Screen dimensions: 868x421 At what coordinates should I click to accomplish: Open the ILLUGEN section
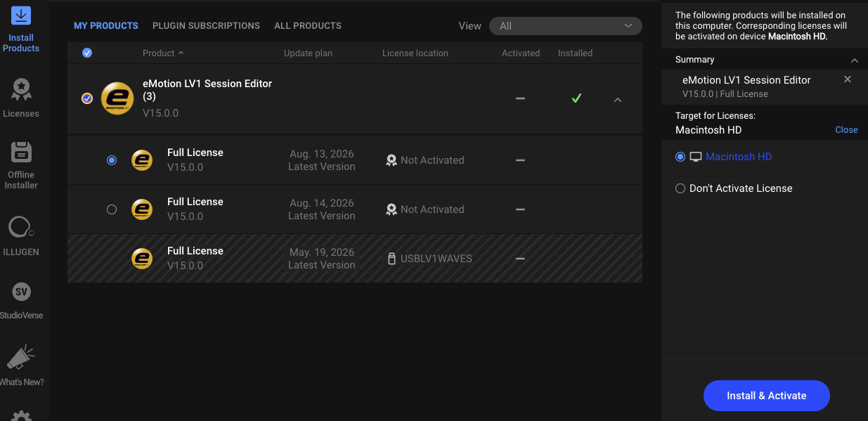tap(21, 235)
